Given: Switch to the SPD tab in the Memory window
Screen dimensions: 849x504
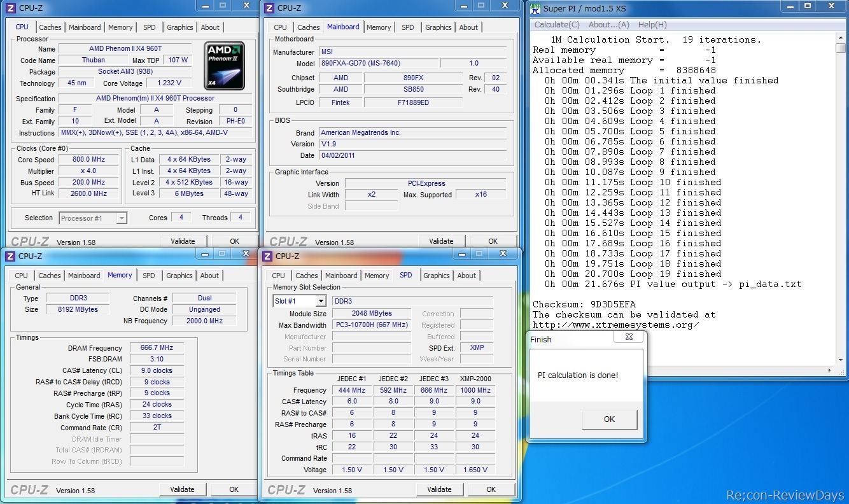Looking at the screenshot, I should point(148,276).
